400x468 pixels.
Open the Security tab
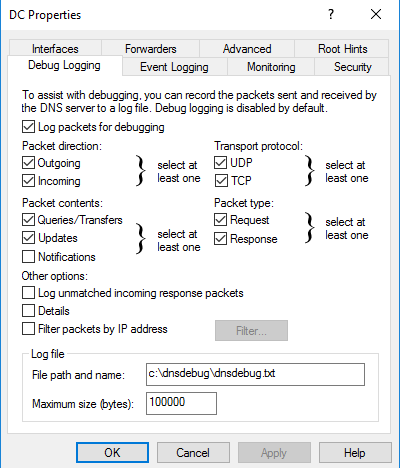(x=352, y=67)
